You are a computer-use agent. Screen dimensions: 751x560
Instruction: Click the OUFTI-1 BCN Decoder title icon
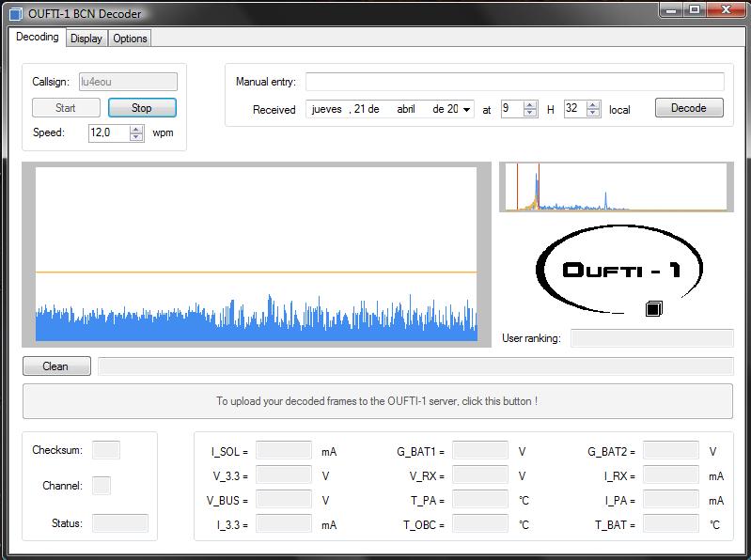pyautogui.click(x=16, y=14)
